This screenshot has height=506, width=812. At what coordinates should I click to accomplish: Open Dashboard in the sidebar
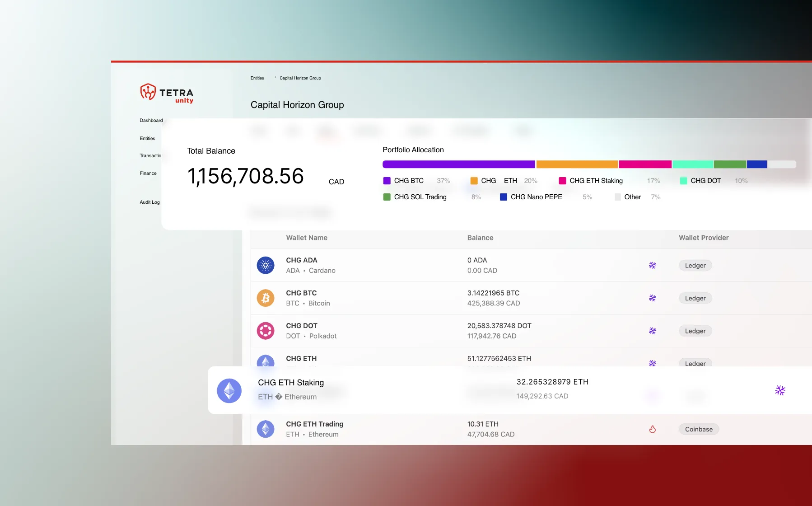click(151, 120)
